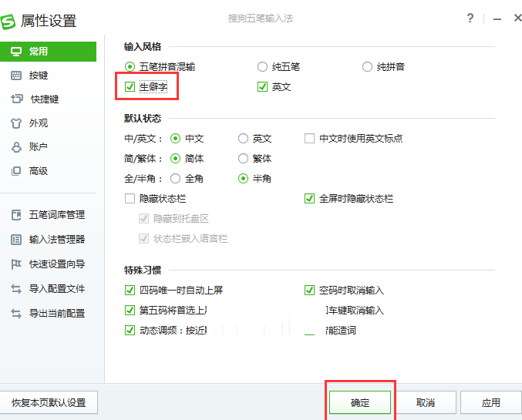Select 全角 width mode

[x=176, y=179]
